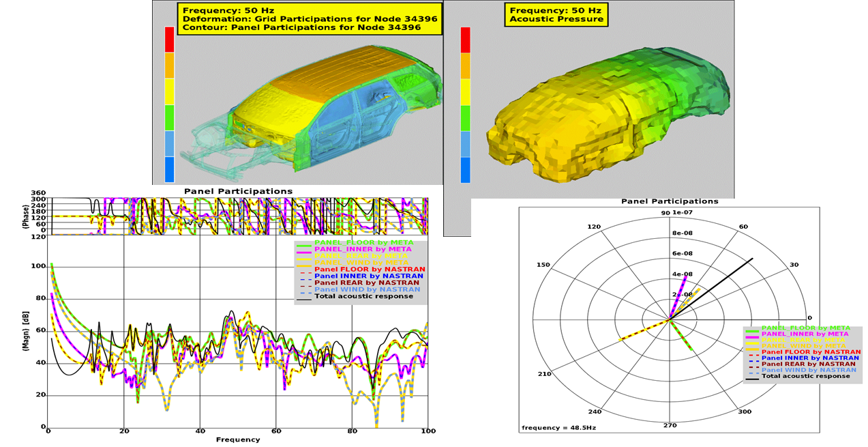Click 'PANEL_INNER by META' in the polar plot legend

point(805,333)
